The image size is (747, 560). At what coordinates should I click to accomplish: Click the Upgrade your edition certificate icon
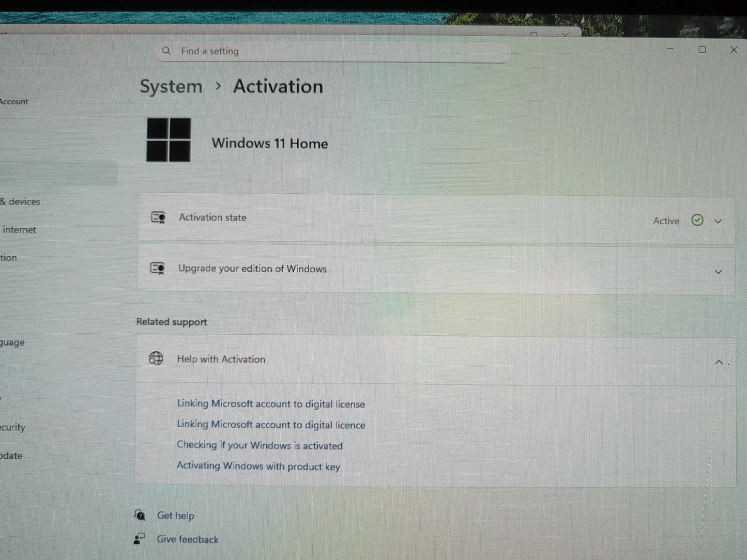click(x=157, y=268)
